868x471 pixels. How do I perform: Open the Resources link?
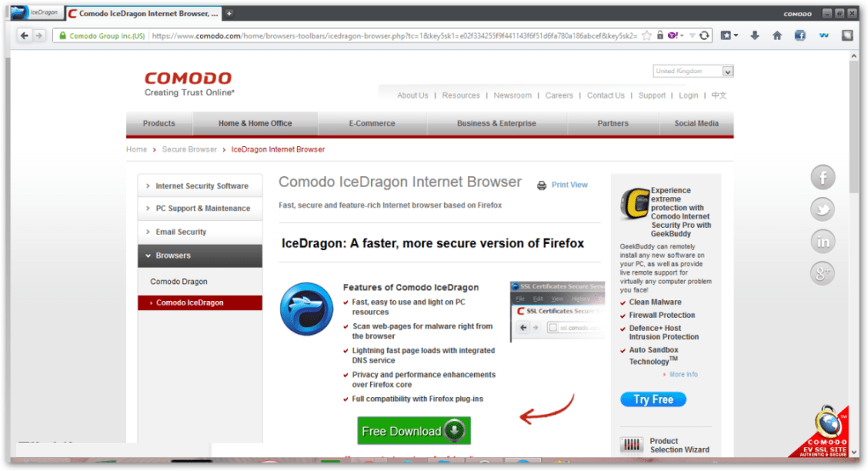click(461, 95)
